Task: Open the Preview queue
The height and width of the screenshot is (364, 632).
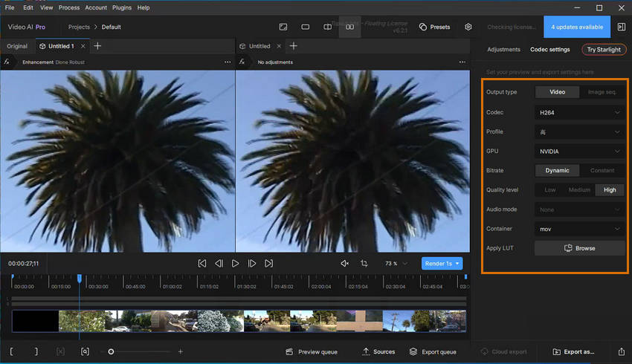Action: click(x=312, y=352)
